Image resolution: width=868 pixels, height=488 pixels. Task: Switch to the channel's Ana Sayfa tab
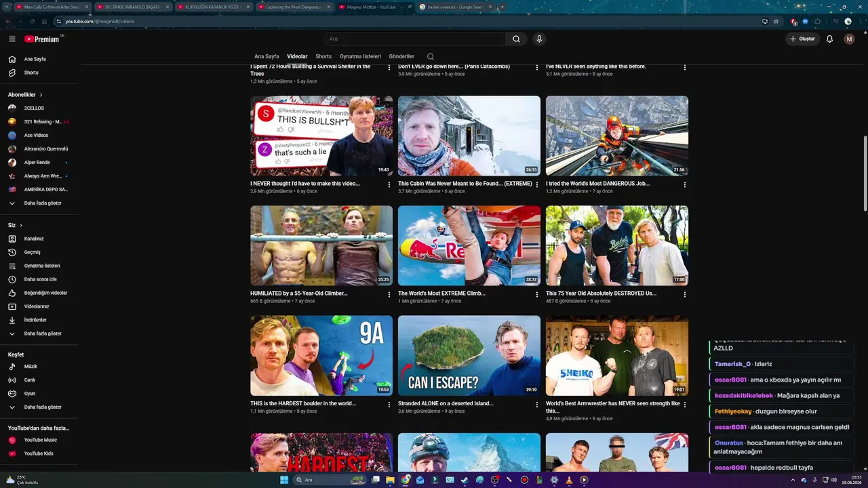tap(267, 56)
